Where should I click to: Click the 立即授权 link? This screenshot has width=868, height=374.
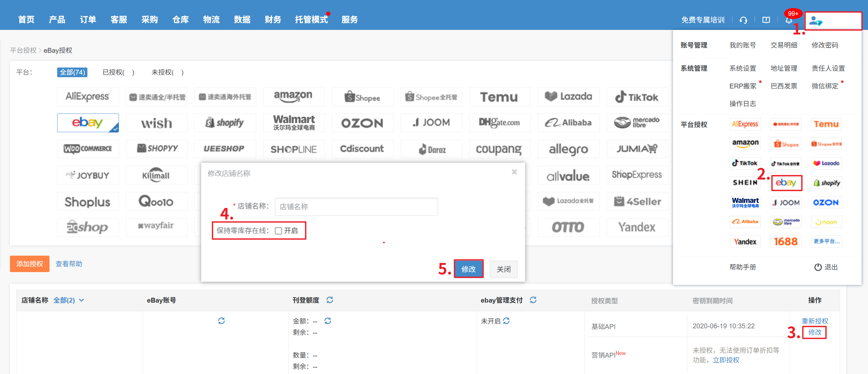coord(726,360)
